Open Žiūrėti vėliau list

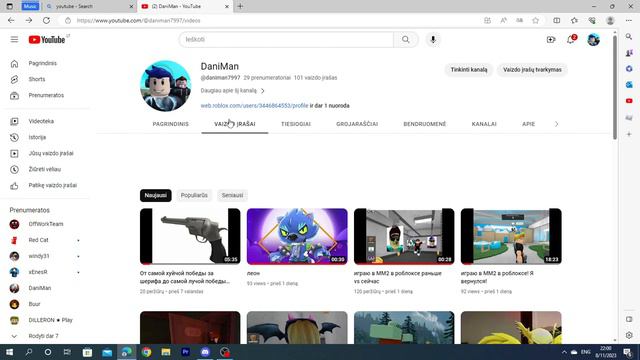(44, 169)
